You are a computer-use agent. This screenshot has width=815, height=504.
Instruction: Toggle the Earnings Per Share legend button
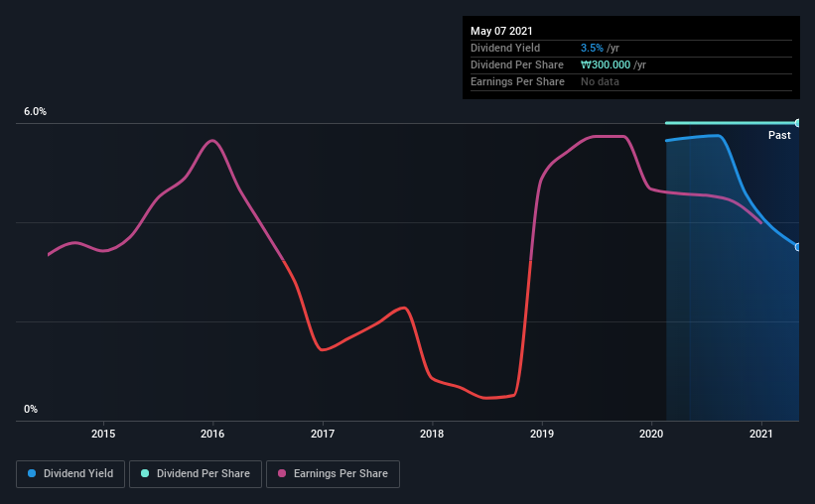333,474
